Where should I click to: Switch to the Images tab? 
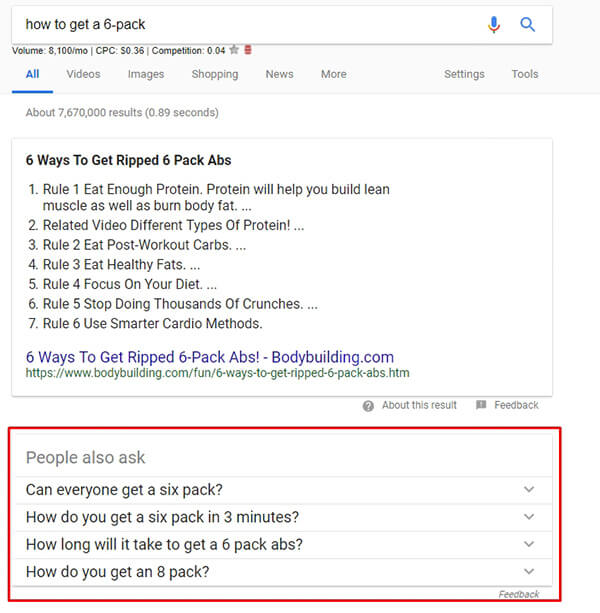coord(146,74)
